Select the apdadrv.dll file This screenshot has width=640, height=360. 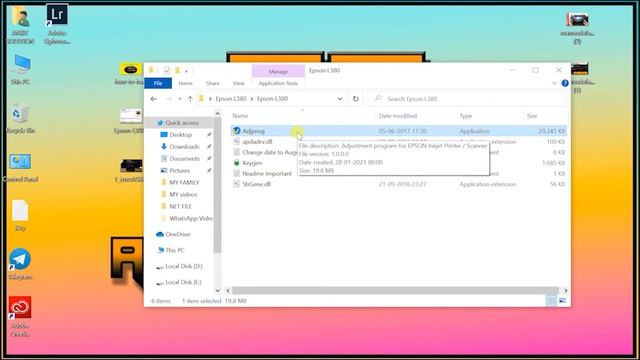pyautogui.click(x=257, y=142)
